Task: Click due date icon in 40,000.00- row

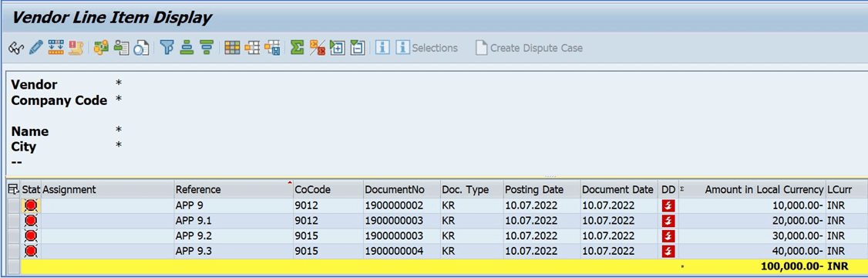Action: [x=668, y=251]
